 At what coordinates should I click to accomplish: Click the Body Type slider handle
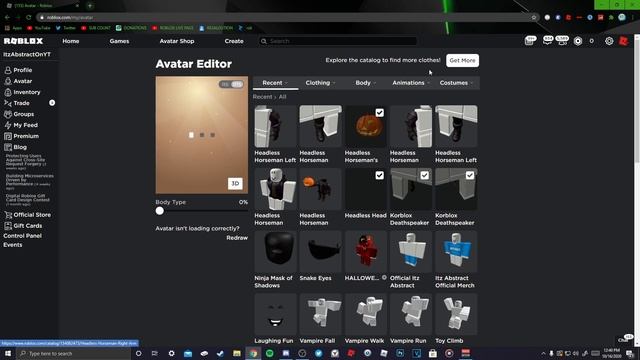coord(160,211)
